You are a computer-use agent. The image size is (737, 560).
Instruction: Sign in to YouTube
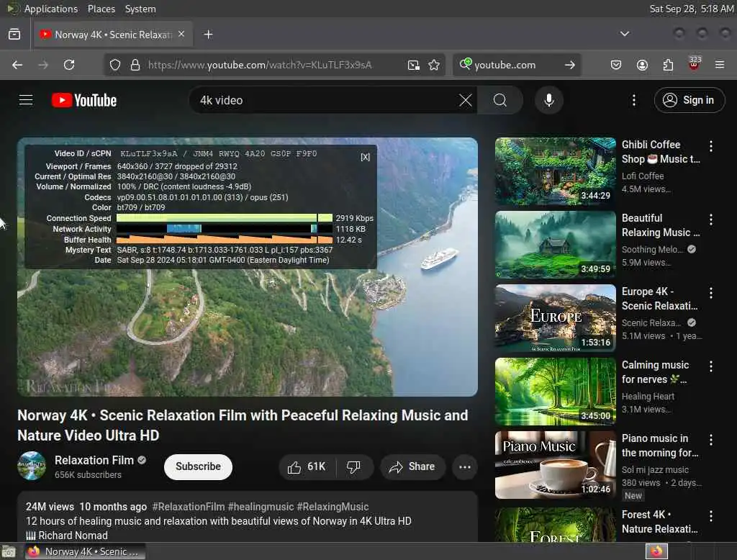pos(689,100)
